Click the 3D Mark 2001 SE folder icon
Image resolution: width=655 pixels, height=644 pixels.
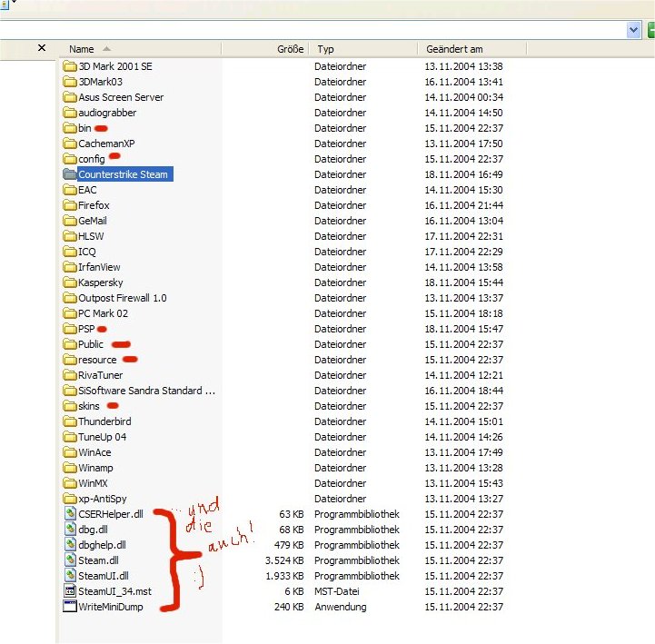[x=70, y=66]
